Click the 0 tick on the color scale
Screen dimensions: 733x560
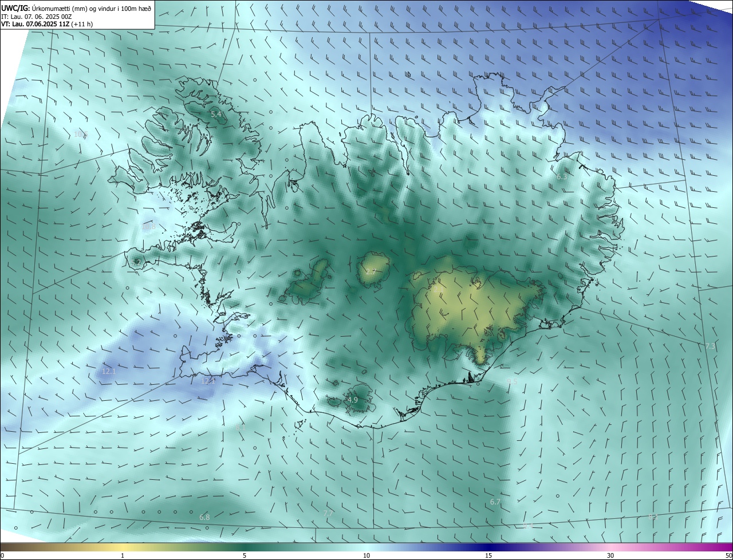pyautogui.click(x=2, y=555)
